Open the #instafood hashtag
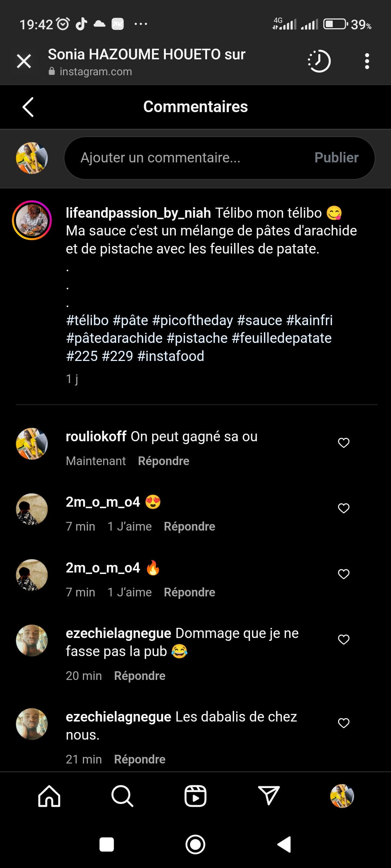 (x=171, y=356)
